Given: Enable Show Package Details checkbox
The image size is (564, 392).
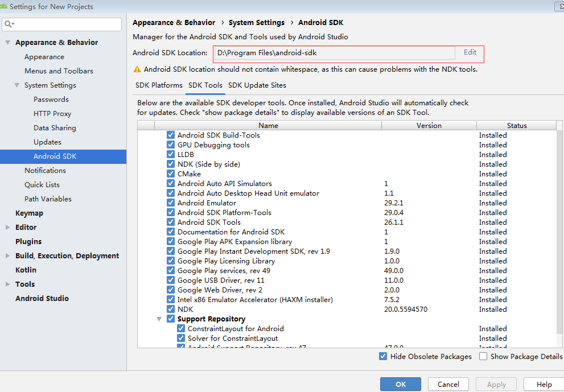Looking at the screenshot, I should click(483, 356).
